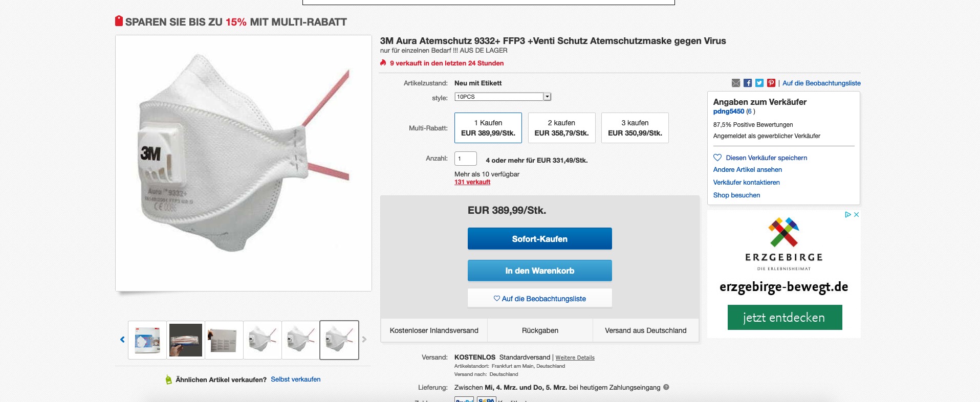Select the first product thumbnail showing the mask box
Viewport: 980px width, 402px height.
pos(147,340)
